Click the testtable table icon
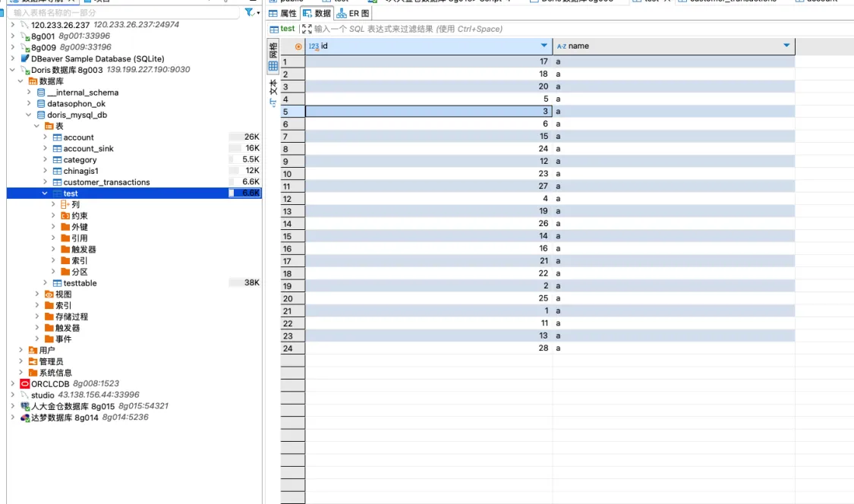The width and height of the screenshot is (854, 504). tap(57, 283)
